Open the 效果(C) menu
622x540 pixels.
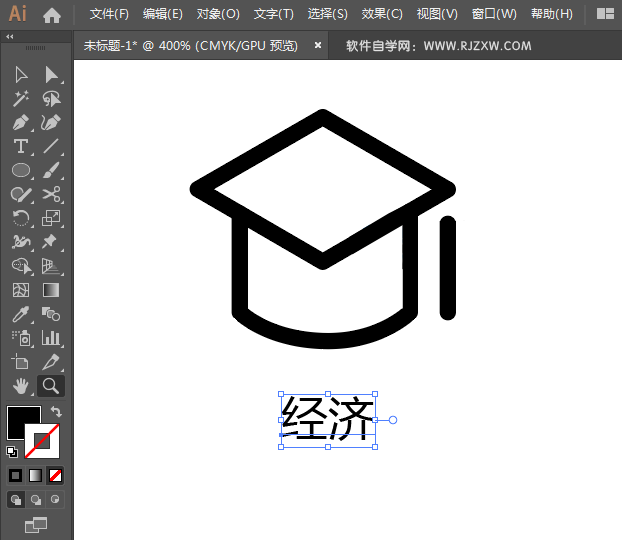pos(382,14)
